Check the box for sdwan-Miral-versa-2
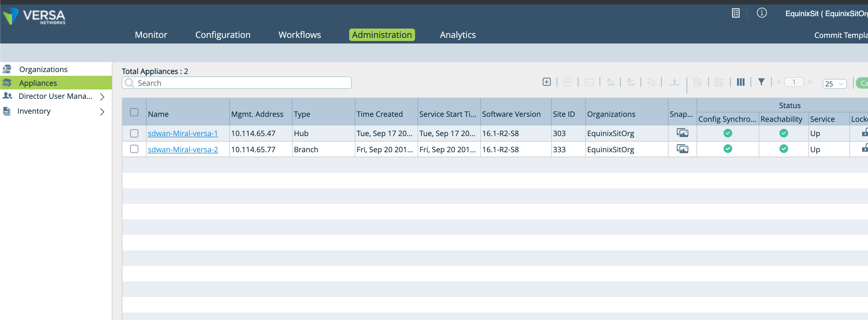 [134, 149]
